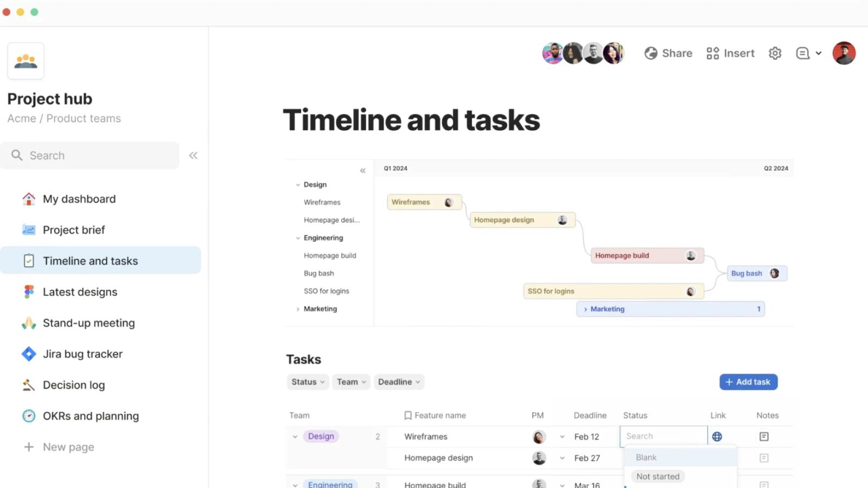Collapse the Engineering group in timeline list

pyautogui.click(x=298, y=238)
